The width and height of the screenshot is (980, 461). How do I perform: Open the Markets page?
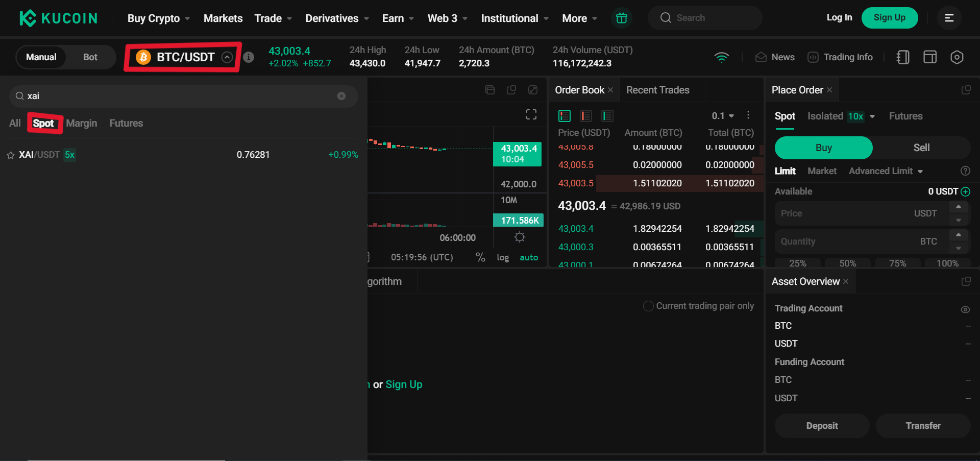(223, 18)
